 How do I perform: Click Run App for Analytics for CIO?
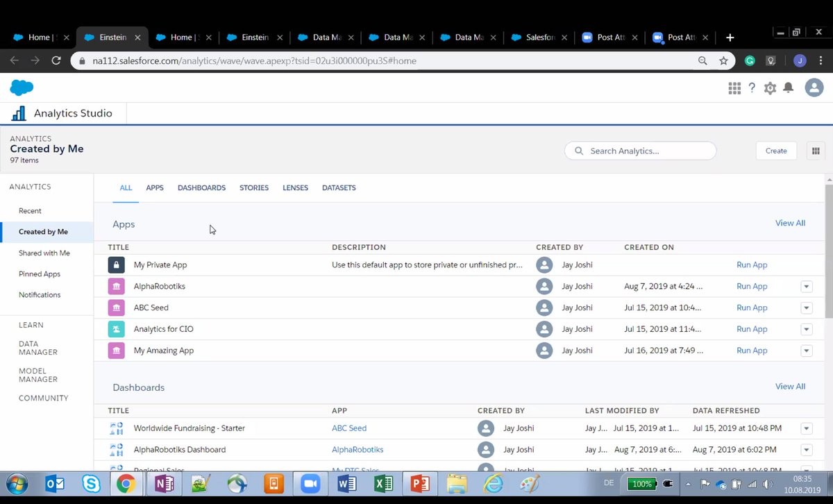point(752,330)
